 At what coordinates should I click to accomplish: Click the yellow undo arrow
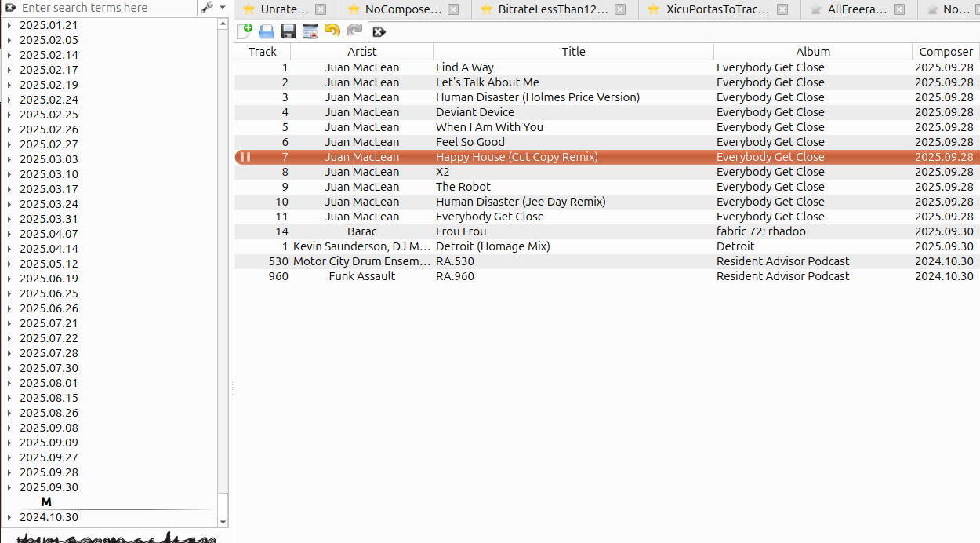(332, 31)
